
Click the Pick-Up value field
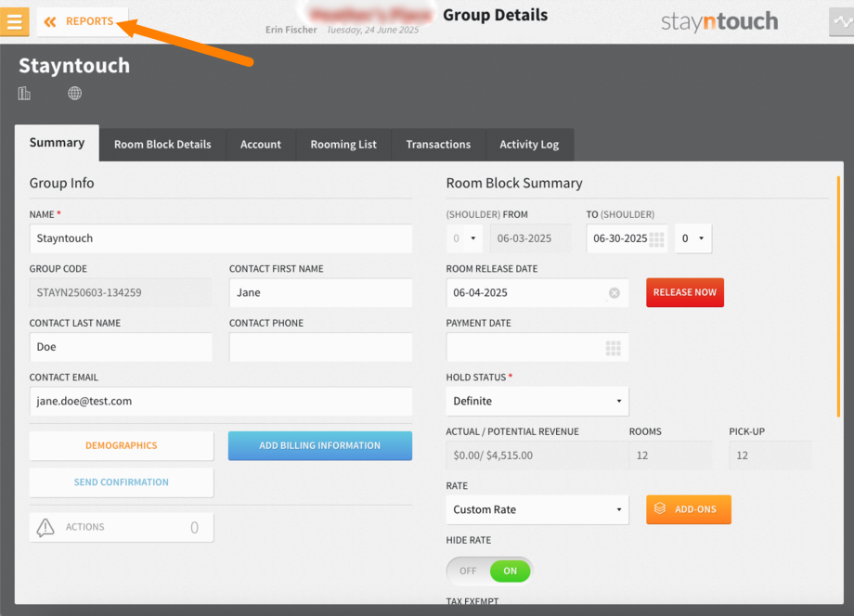770,456
